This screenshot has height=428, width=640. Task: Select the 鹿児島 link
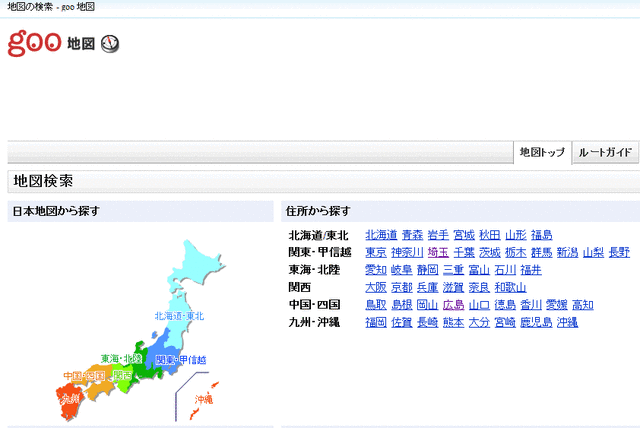pos(536,322)
